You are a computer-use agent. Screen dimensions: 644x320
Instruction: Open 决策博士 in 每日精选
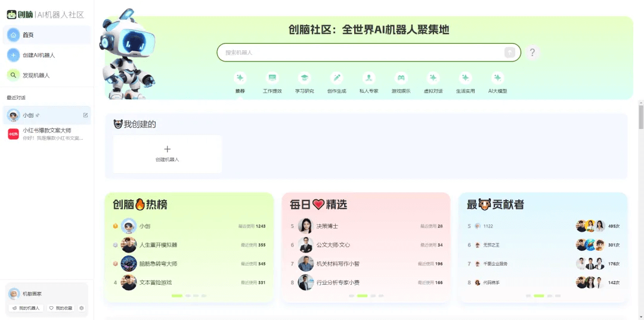(366, 226)
